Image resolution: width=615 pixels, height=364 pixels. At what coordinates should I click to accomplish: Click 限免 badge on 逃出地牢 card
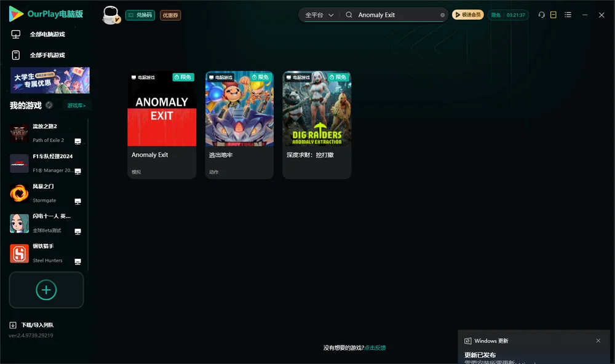[260, 77]
